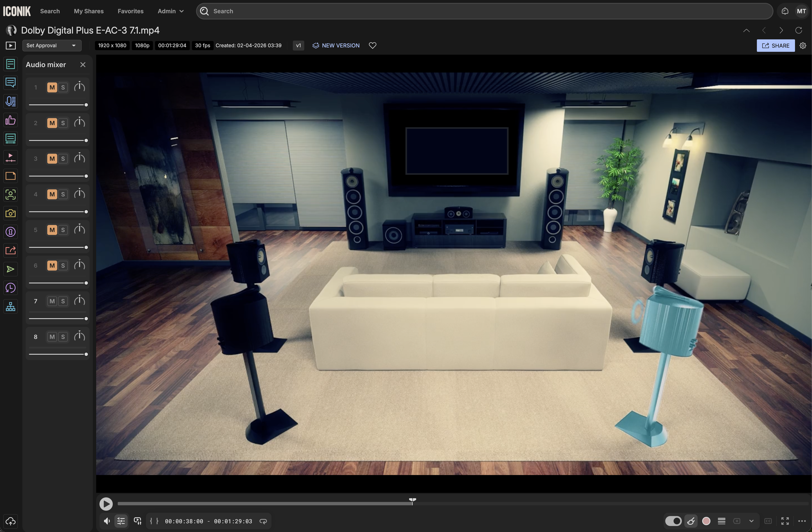Open the audio mixer settings icon
Image resolution: width=812 pixels, height=532 pixels.
[x=121, y=521]
